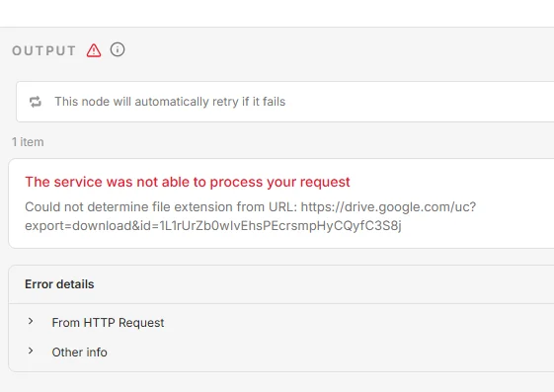Viewport: 554px width, 392px height.
Task: Select the OUTPUT panel heading
Action: point(43,51)
